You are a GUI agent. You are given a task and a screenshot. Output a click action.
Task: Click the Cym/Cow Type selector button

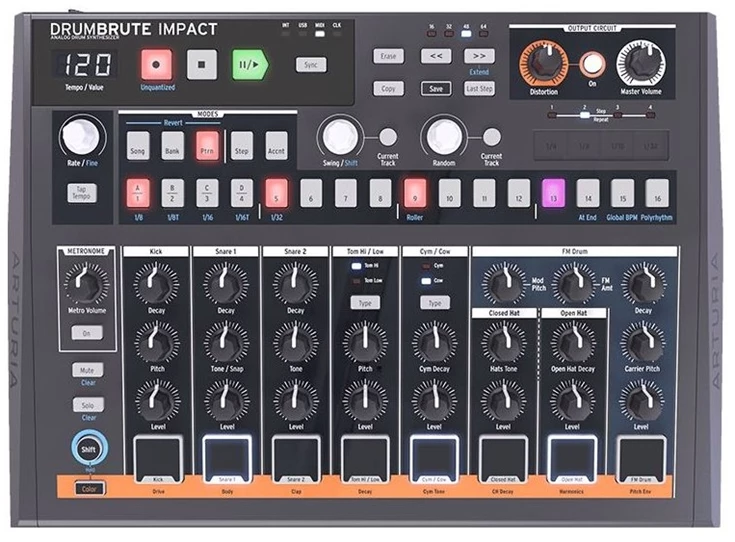(435, 303)
